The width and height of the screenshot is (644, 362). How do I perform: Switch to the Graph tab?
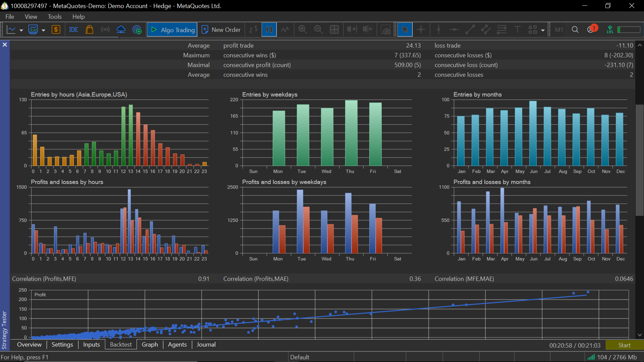click(x=150, y=345)
